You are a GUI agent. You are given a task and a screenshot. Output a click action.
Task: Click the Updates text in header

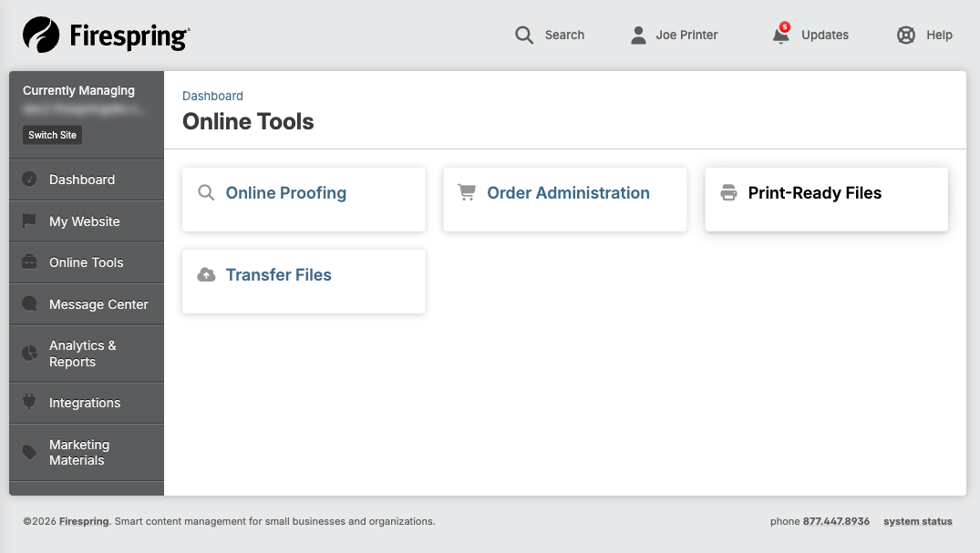(x=825, y=35)
